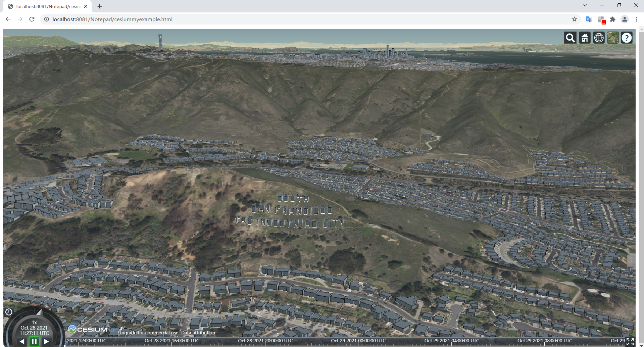The width and height of the screenshot is (644, 347).
Task: View site information icon
Action: pyautogui.click(x=47, y=19)
